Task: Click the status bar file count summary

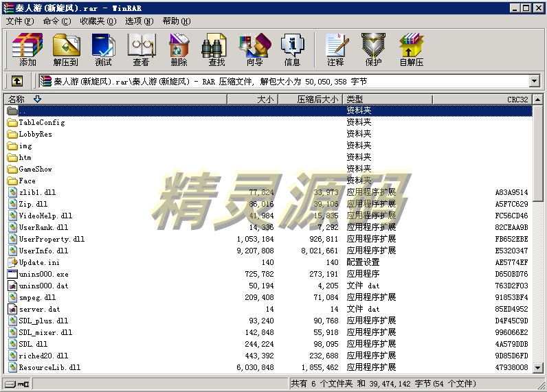Action: 383,384
